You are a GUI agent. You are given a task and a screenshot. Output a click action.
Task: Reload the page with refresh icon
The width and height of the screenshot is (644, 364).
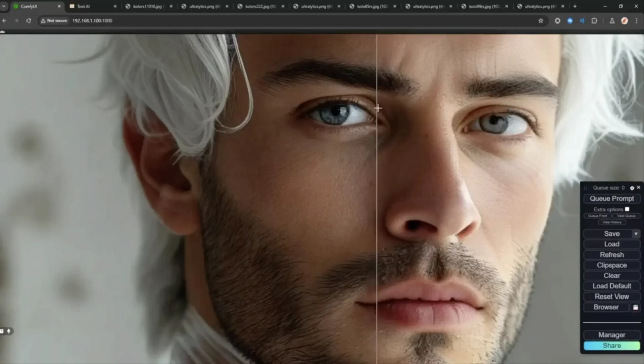29,21
